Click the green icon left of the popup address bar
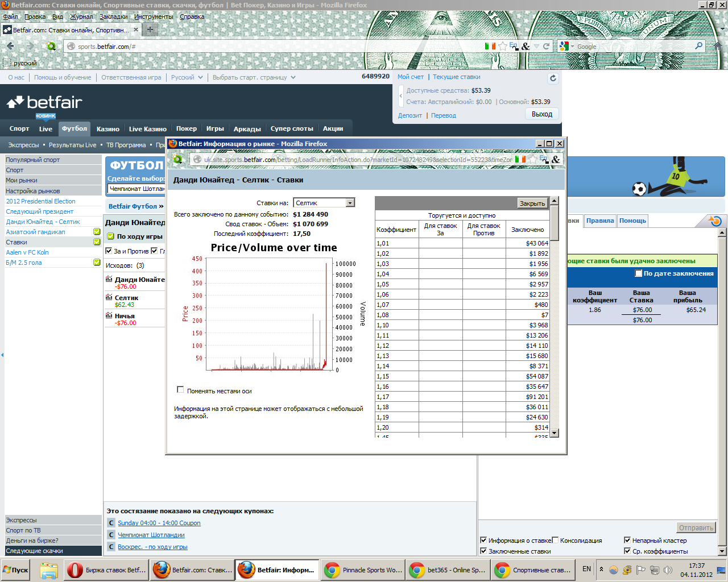 point(177,159)
